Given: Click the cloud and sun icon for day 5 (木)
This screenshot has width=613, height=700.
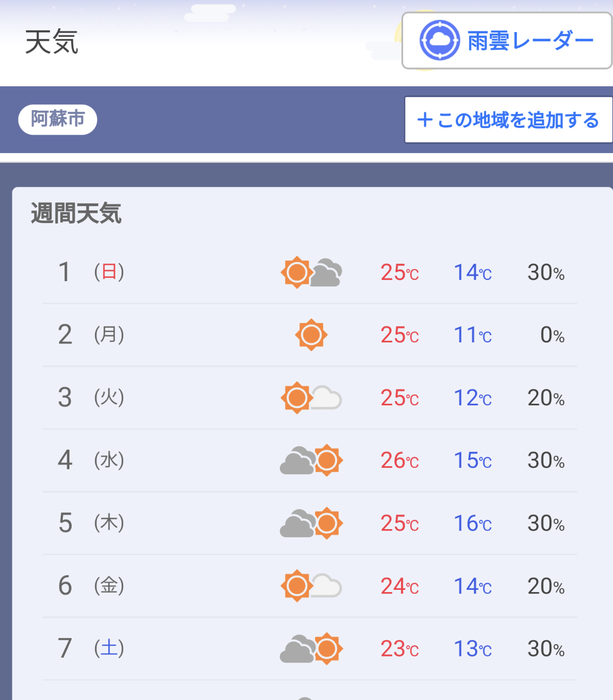Looking at the screenshot, I should coord(311,523).
